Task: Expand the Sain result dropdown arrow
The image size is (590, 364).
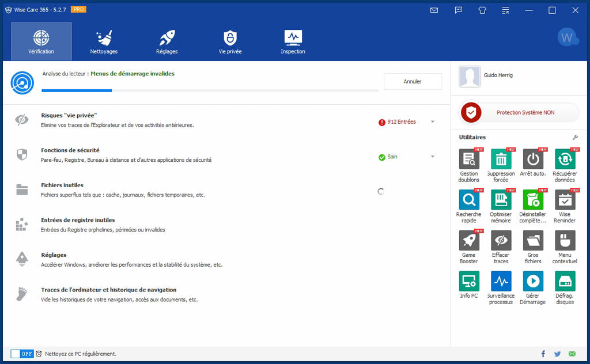Action: 433,157
